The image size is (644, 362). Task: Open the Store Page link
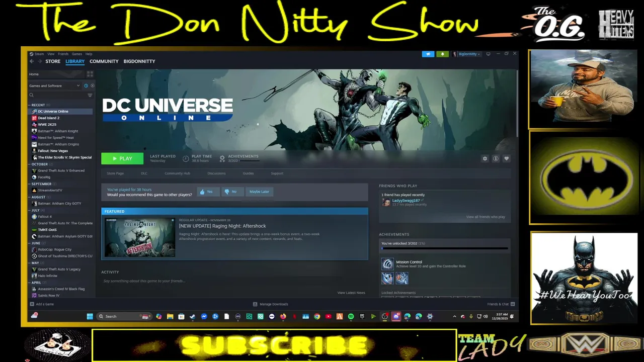pos(115,173)
